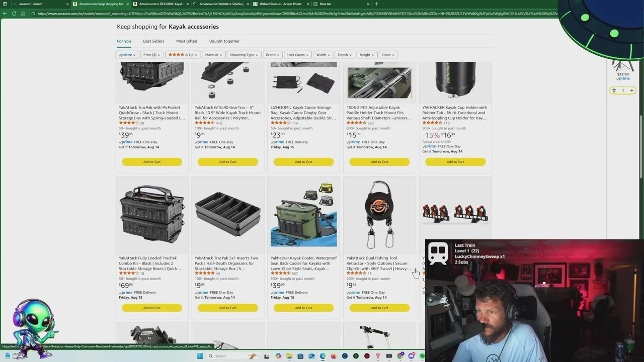The width and height of the screenshot is (644, 362).
Task: Click the $69.95 TracPak Combo Kit price
Action: 126,286
